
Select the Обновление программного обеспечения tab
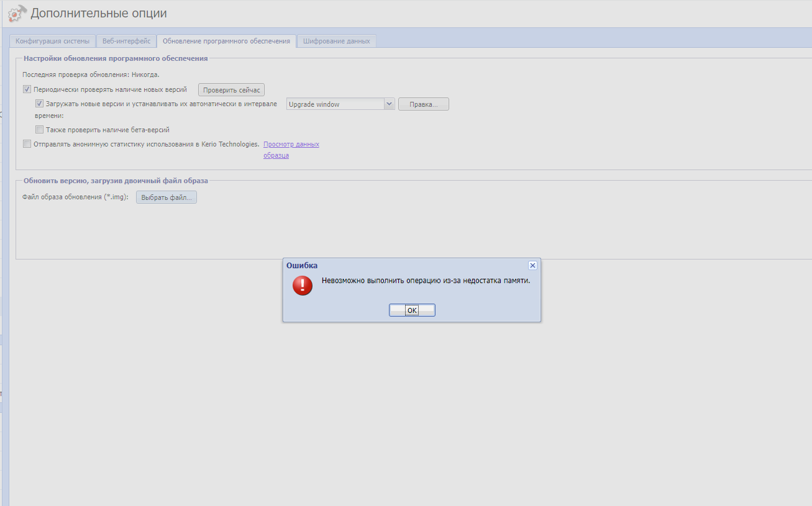tap(226, 41)
